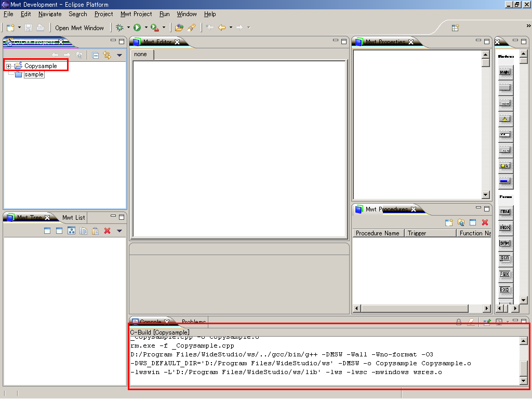
Task: Click the Open Mwt Window button
Action: [x=79, y=28]
